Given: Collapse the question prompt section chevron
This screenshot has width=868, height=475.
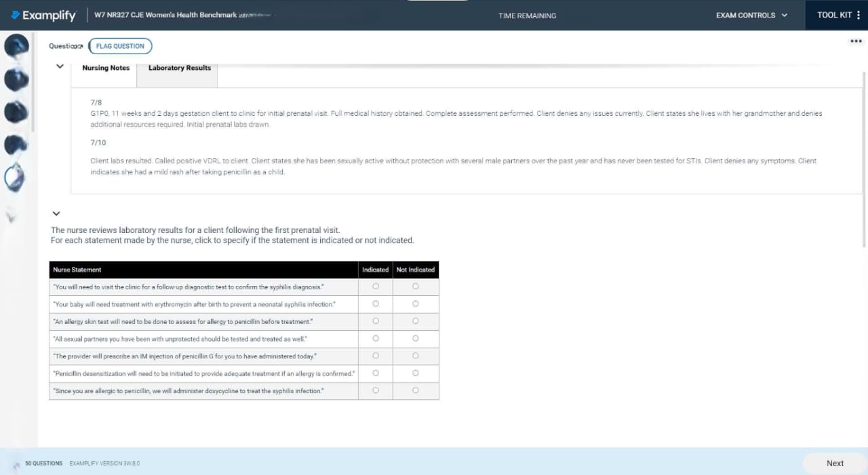Looking at the screenshot, I should [56, 214].
